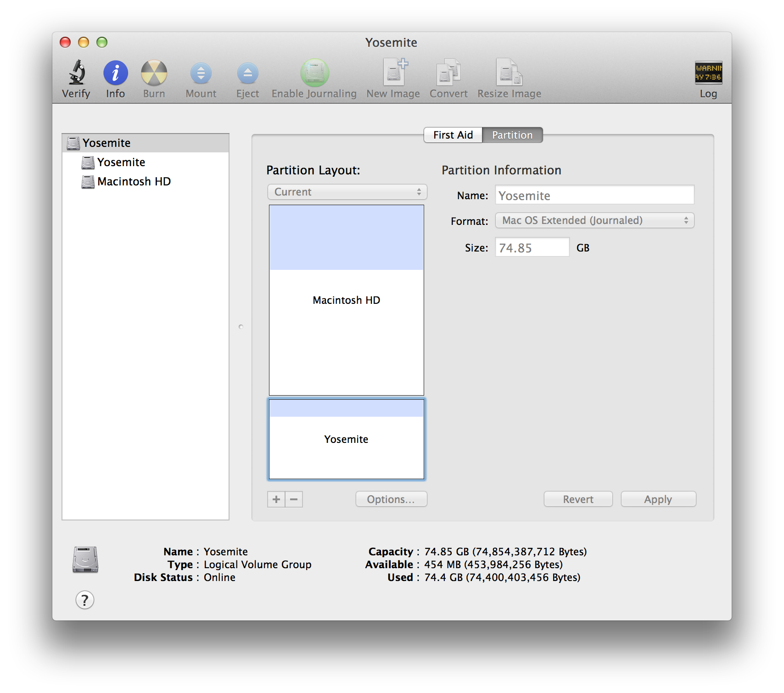Viewport: 784px width, 693px height.
Task: Open the Info toolbar icon
Action: point(115,73)
